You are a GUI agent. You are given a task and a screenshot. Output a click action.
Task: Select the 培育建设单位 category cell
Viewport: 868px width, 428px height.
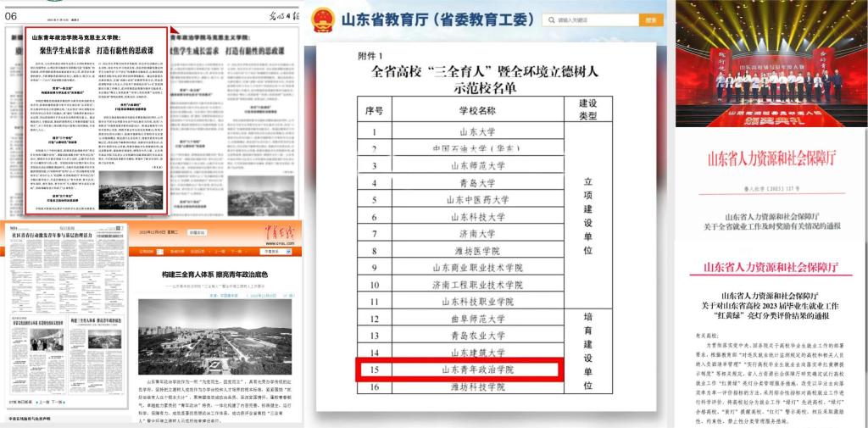tap(588, 351)
